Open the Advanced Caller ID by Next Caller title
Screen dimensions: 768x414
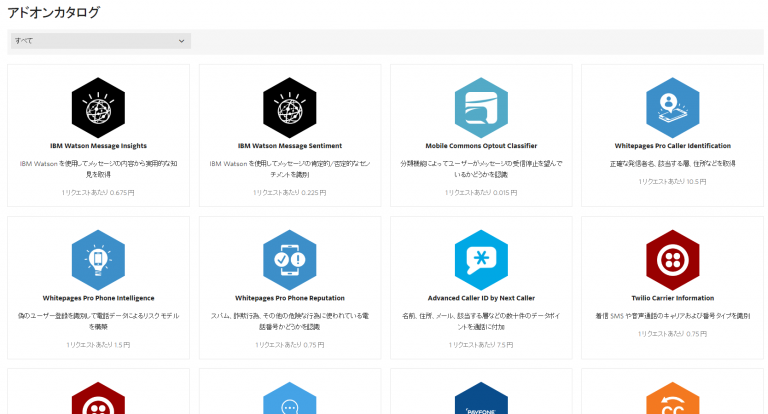coord(481,298)
